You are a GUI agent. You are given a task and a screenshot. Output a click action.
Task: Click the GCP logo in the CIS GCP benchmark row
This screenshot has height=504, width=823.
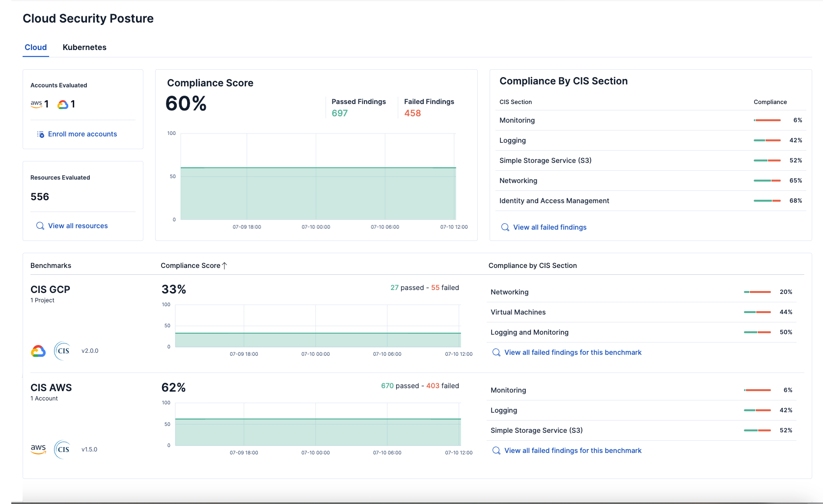[38, 350]
